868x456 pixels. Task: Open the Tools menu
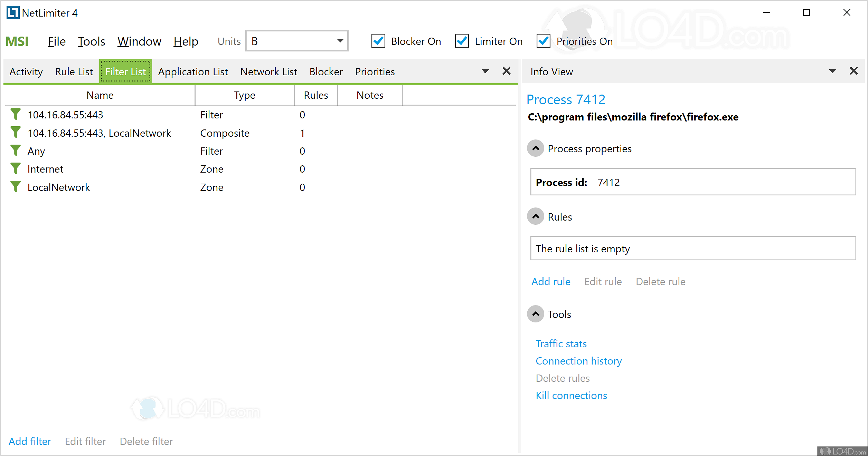[x=91, y=41]
